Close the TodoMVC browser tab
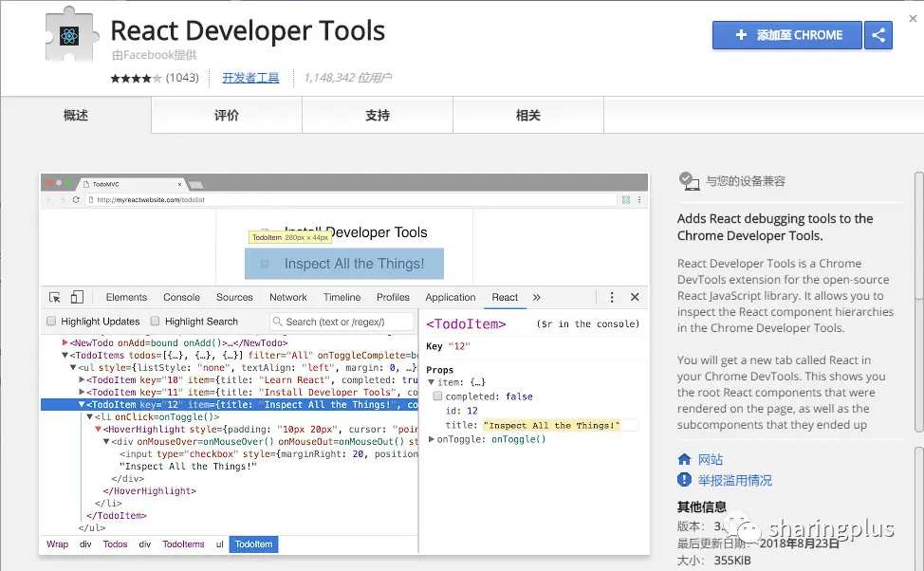This screenshot has height=571, width=924. pyautogui.click(x=179, y=184)
